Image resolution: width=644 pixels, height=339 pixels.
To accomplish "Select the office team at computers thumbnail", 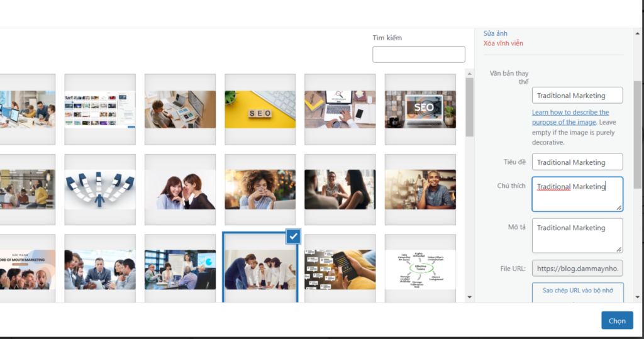I will [28, 109].
